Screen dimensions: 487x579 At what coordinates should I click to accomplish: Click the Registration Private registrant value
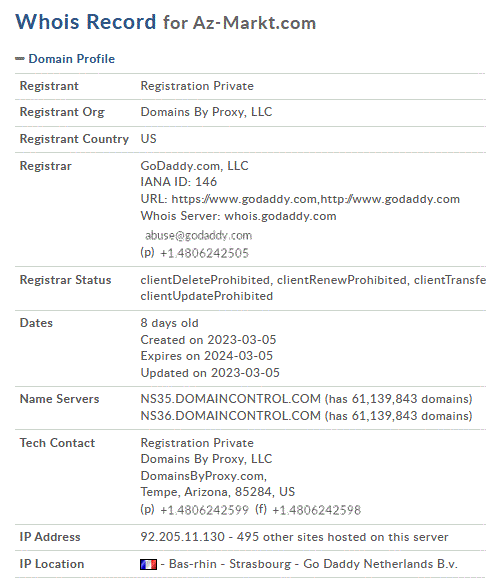[197, 86]
